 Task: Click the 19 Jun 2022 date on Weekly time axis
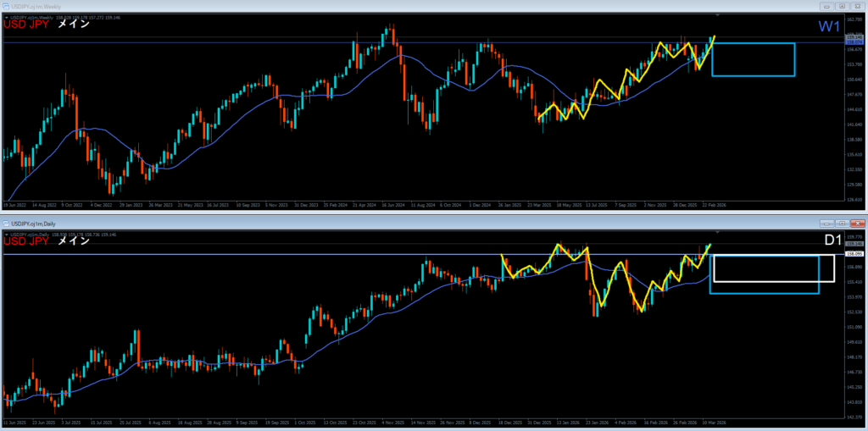[14, 205]
